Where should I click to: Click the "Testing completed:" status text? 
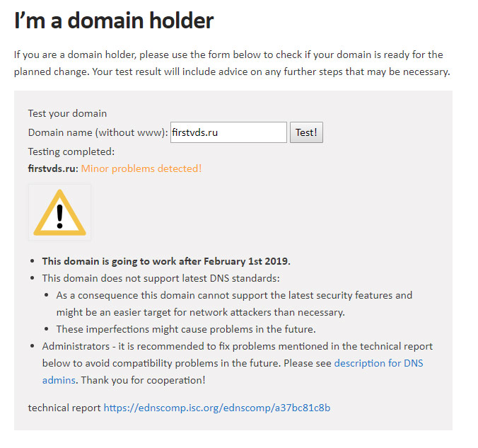(71, 151)
